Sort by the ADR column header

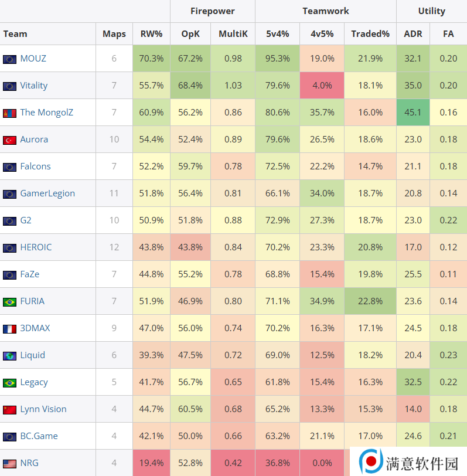(x=413, y=33)
